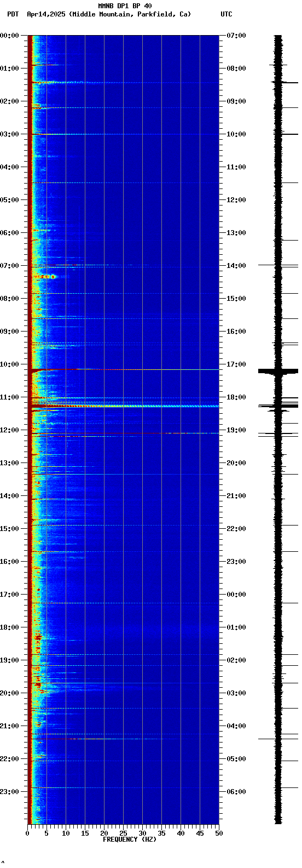The image size is (302, 868).
Task: Click the 01:00 PDT time label
Action: point(10,68)
